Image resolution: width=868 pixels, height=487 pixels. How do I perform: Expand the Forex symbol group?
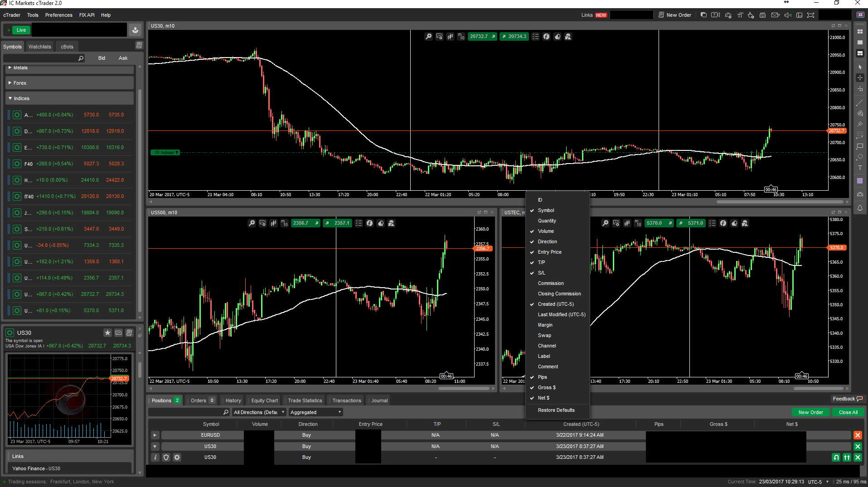pyautogui.click(x=70, y=83)
